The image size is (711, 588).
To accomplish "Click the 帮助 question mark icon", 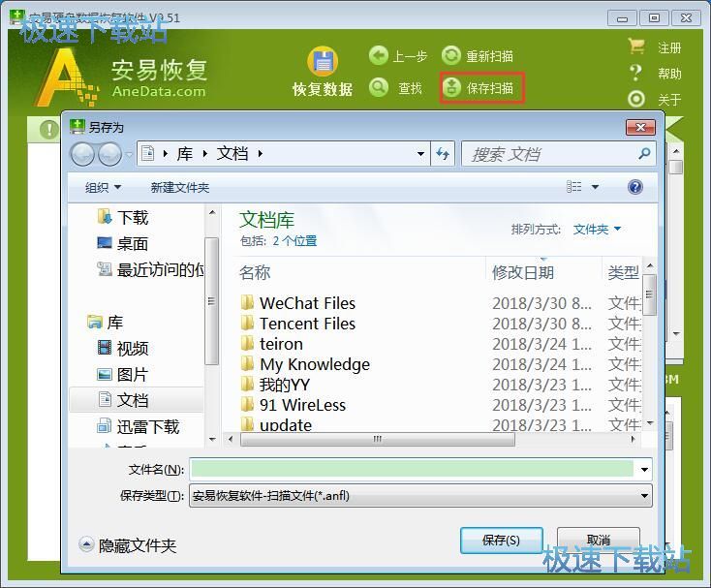I will coord(636,73).
